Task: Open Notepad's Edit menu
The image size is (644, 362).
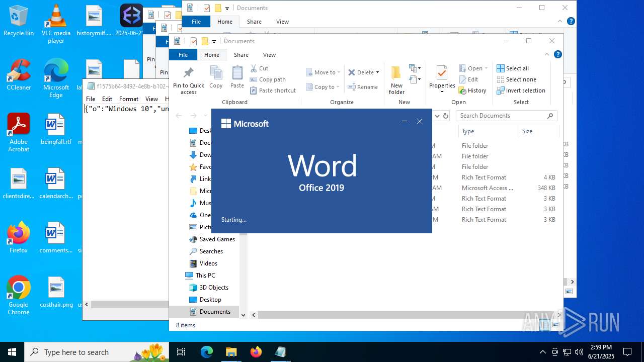Action: click(107, 99)
